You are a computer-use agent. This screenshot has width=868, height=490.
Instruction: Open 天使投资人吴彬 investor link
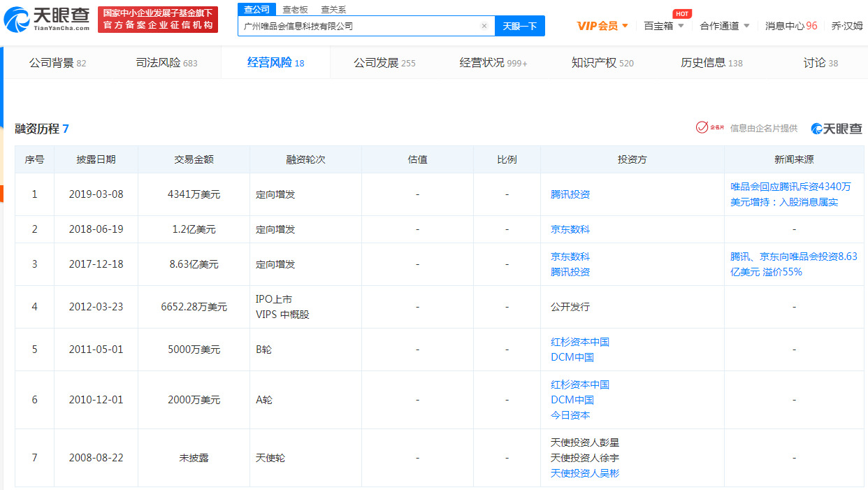pos(585,473)
